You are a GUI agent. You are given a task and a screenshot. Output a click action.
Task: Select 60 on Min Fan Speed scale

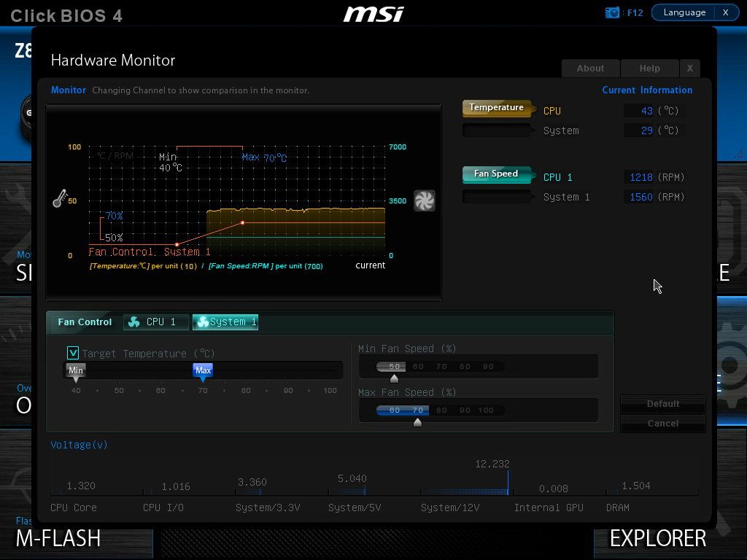click(418, 366)
